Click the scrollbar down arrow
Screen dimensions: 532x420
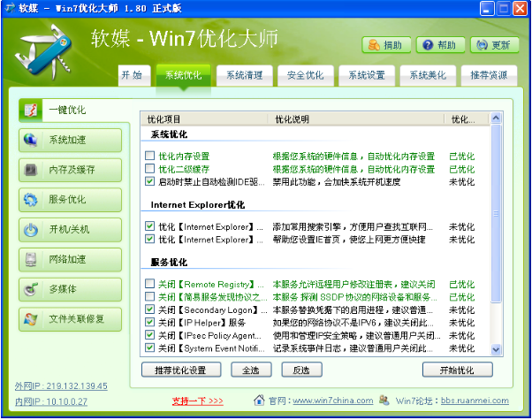pos(496,349)
